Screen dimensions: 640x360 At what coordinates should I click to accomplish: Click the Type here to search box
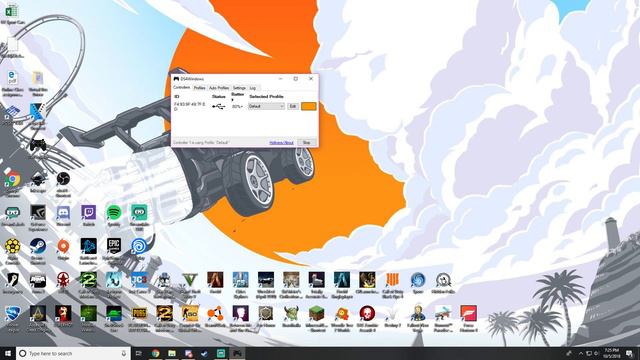click(x=73, y=353)
